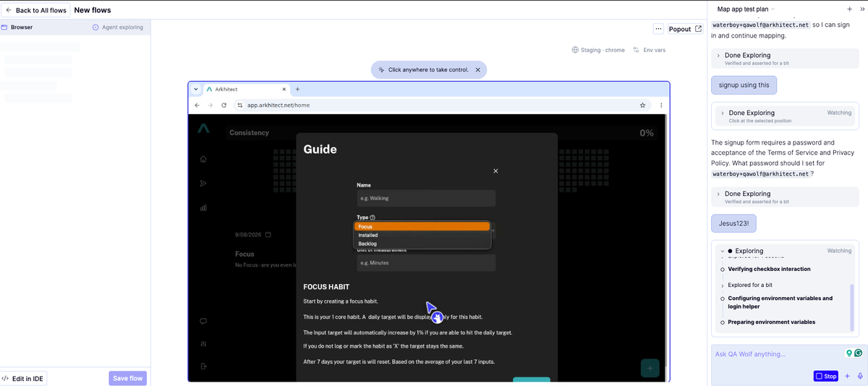868x386 pixels.
Task: Navigate forward in embedded Chrome
Action: point(210,105)
